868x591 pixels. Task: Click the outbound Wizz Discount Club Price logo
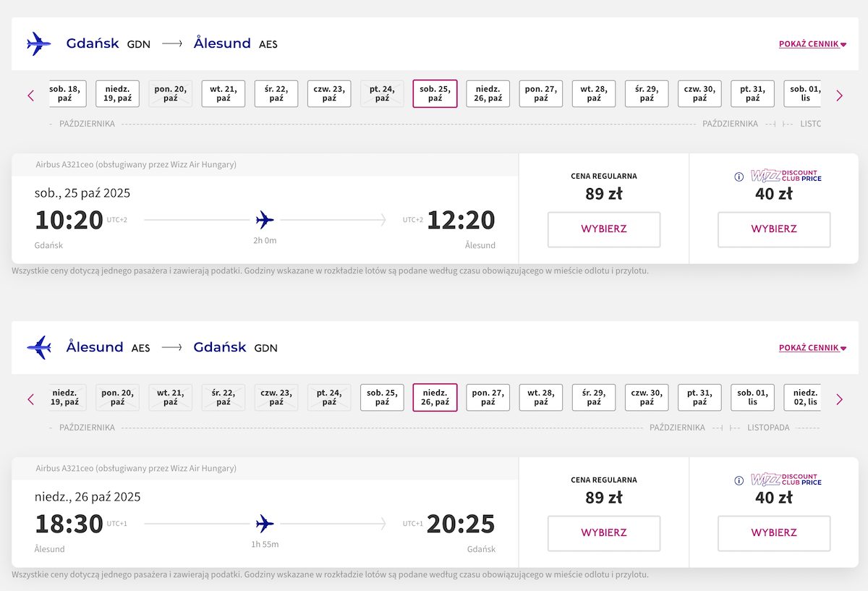786,176
